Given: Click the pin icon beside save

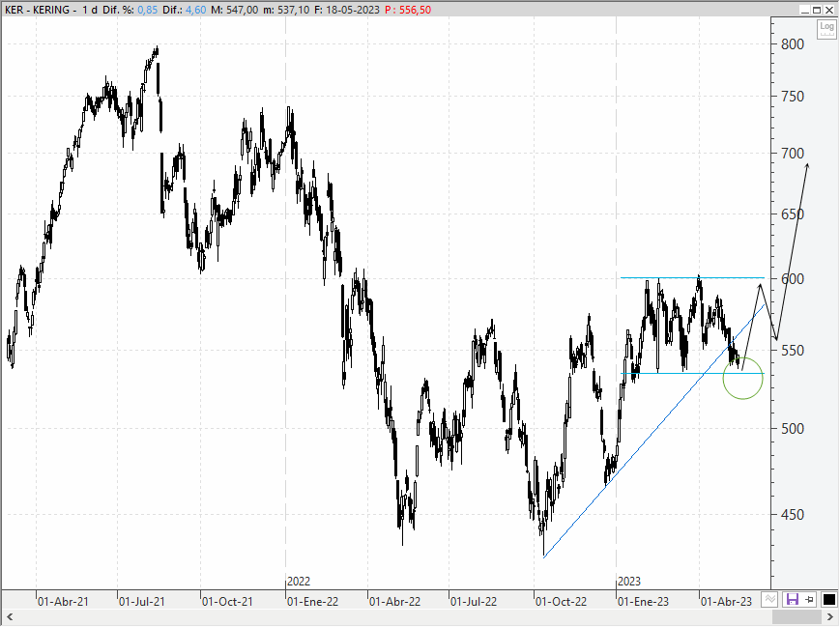Looking at the screenshot, I should (x=809, y=599).
